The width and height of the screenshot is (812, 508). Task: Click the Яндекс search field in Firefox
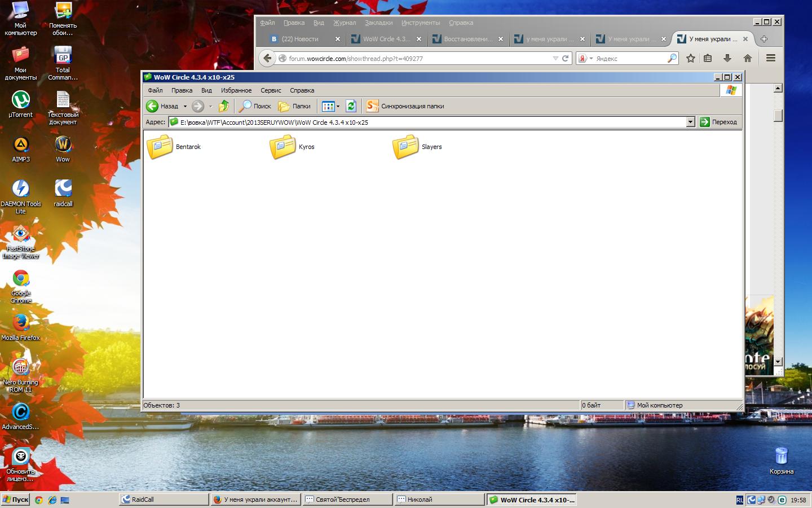point(630,58)
